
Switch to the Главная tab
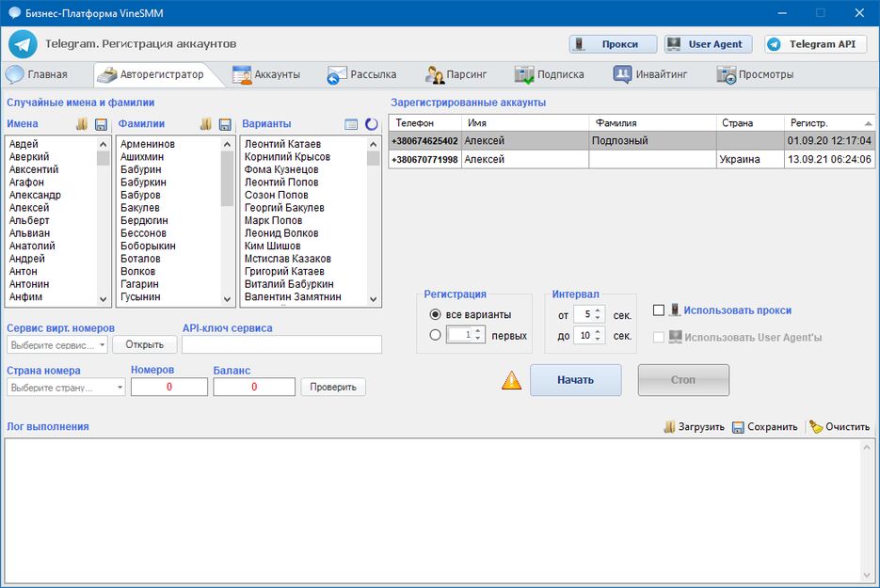tap(37, 74)
